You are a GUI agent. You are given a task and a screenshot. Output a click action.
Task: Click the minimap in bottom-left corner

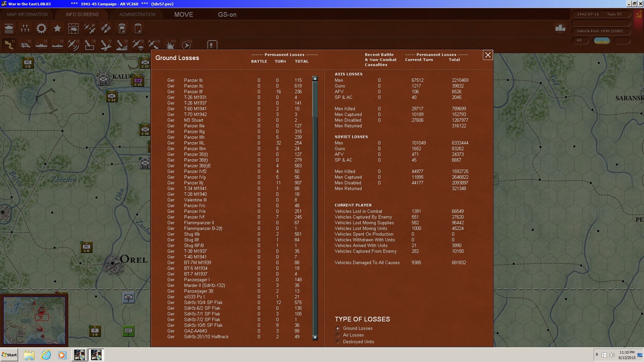[34, 320]
